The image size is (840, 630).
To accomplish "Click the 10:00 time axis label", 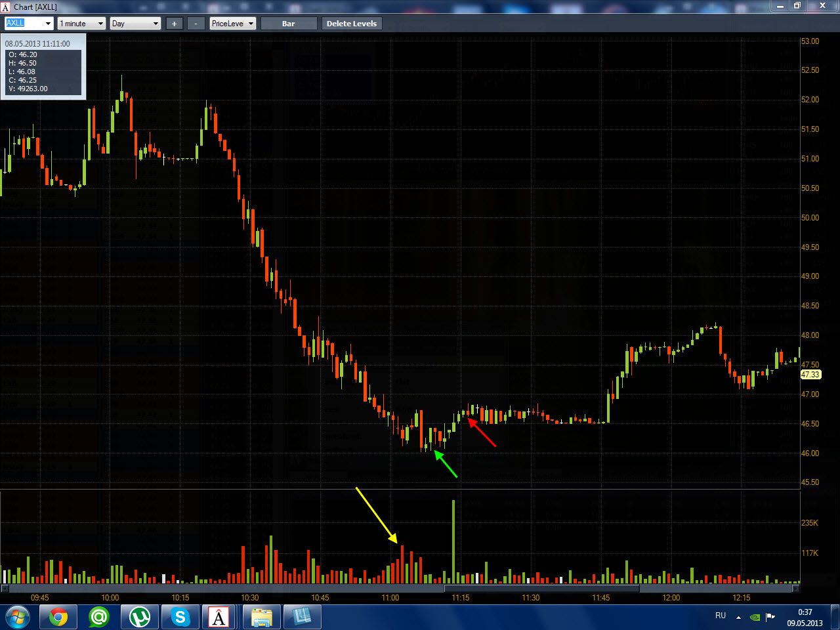I will 110,598.
